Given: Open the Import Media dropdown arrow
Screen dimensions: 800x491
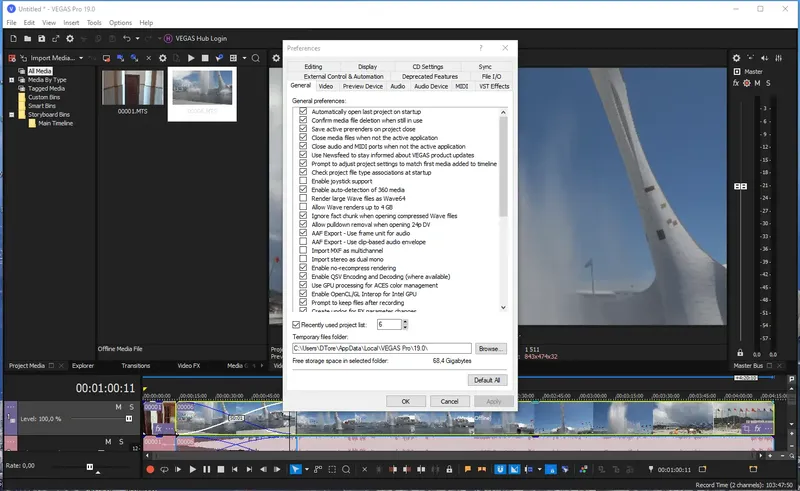Looking at the screenshot, I should 81,58.
